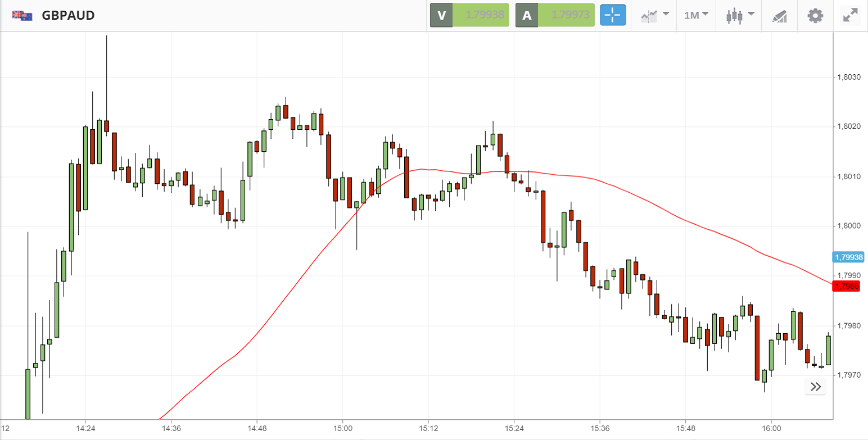Click the 15:00 time axis label

coord(342,428)
